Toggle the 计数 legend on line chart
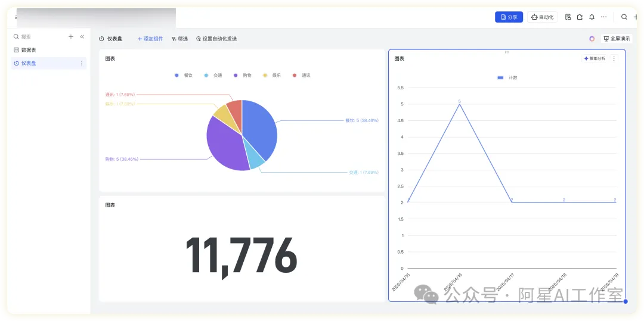The height and width of the screenshot is (321, 644). coord(507,78)
